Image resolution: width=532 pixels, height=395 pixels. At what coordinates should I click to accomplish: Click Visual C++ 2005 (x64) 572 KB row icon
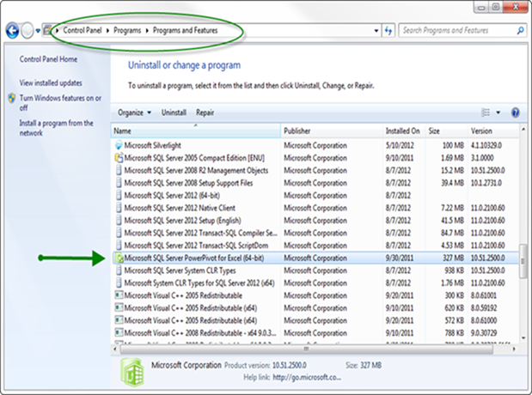tap(119, 320)
